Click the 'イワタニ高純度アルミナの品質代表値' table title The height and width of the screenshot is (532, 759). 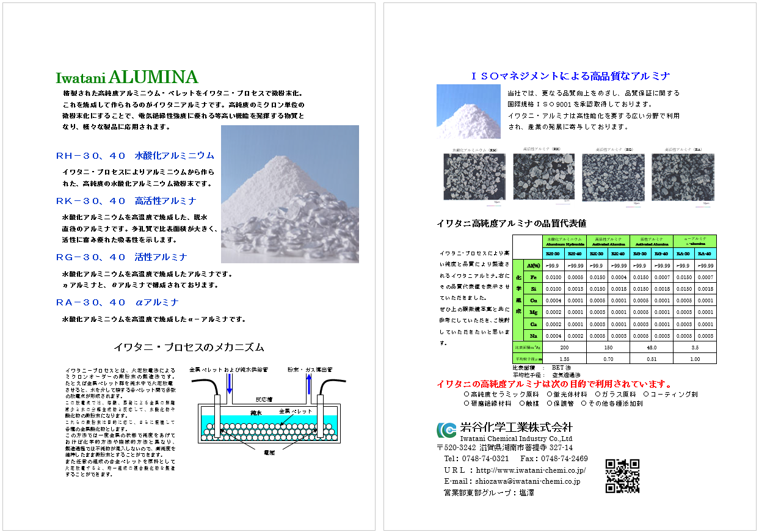(x=512, y=223)
